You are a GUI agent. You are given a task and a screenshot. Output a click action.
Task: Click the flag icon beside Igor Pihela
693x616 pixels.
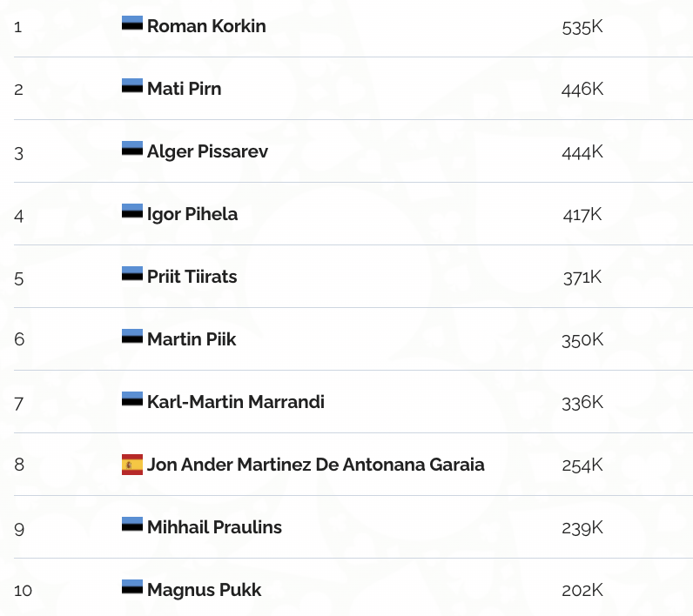click(132, 211)
